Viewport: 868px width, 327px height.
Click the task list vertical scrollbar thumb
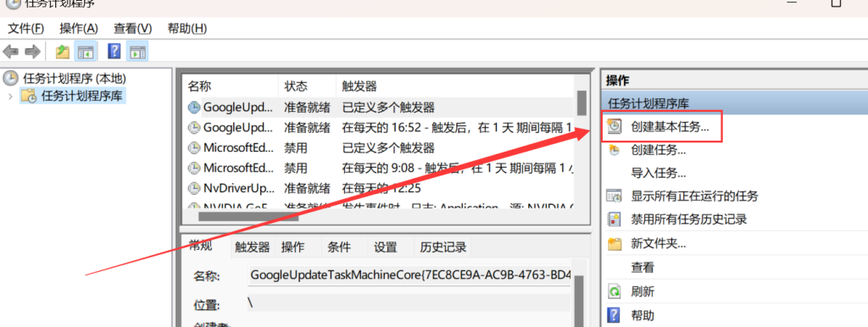[581, 103]
